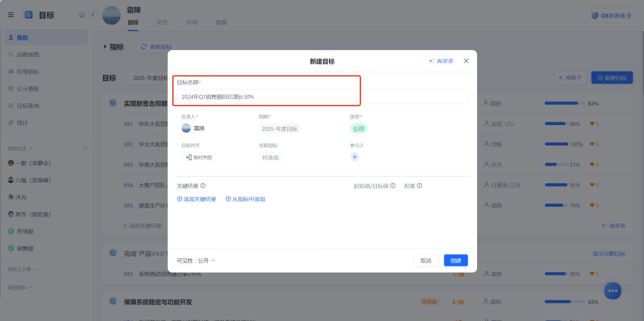Click the heart icon in the 90% progress row
The image size is (644, 321).
[x=592, y=274]
